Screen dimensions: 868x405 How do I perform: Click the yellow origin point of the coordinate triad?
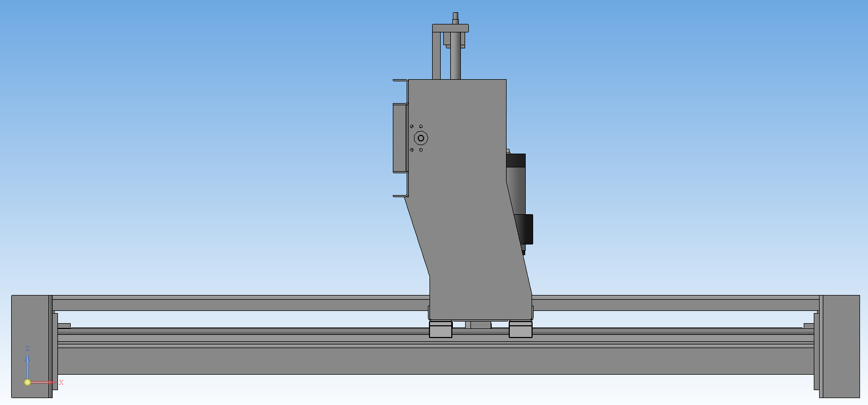coord(28,382)
